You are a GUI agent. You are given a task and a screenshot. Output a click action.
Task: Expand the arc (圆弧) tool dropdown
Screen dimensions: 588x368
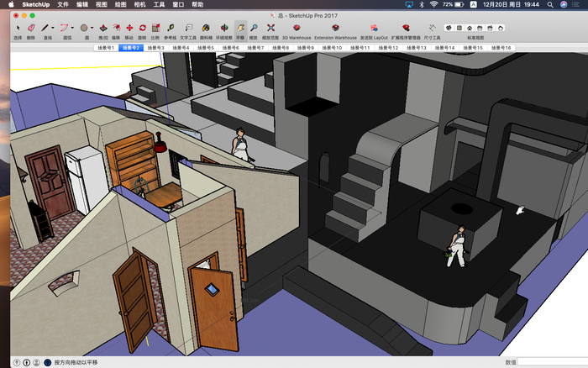[x=73, y=28]
